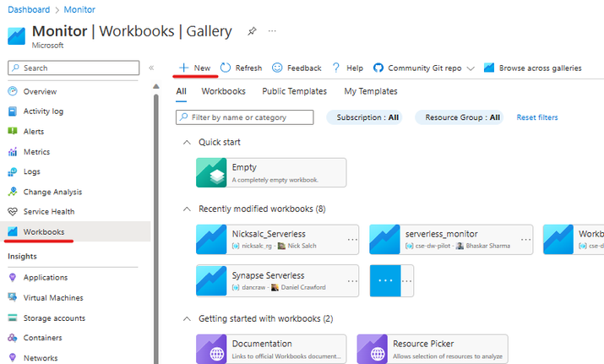604x364 pixels.
Task: Click the Service Health heart icon
Action: (13, 211)
